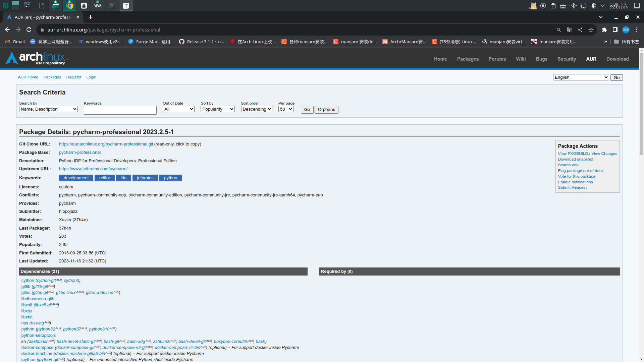The width and height of the screenshot is (644, 362).
Task: Click the cython dependency link
Action: click(28, 280)
